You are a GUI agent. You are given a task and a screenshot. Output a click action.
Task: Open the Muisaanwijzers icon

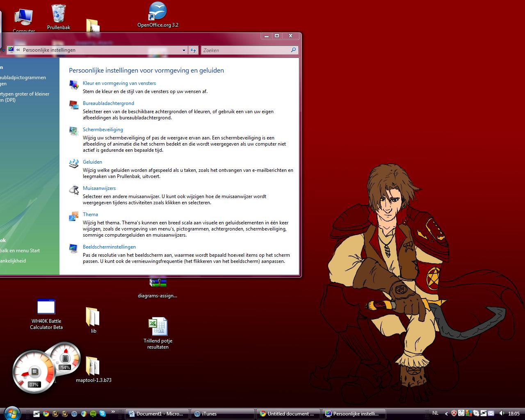(x=74, y=189)
